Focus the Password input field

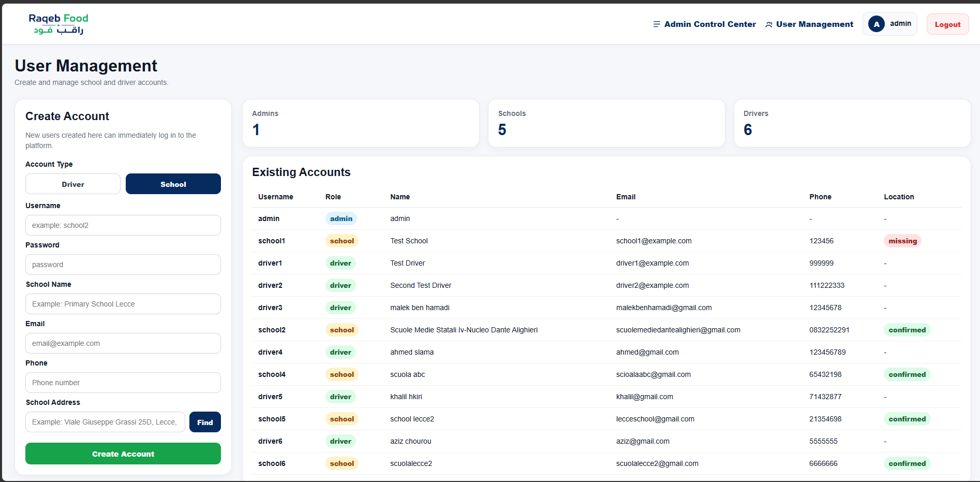123,265
